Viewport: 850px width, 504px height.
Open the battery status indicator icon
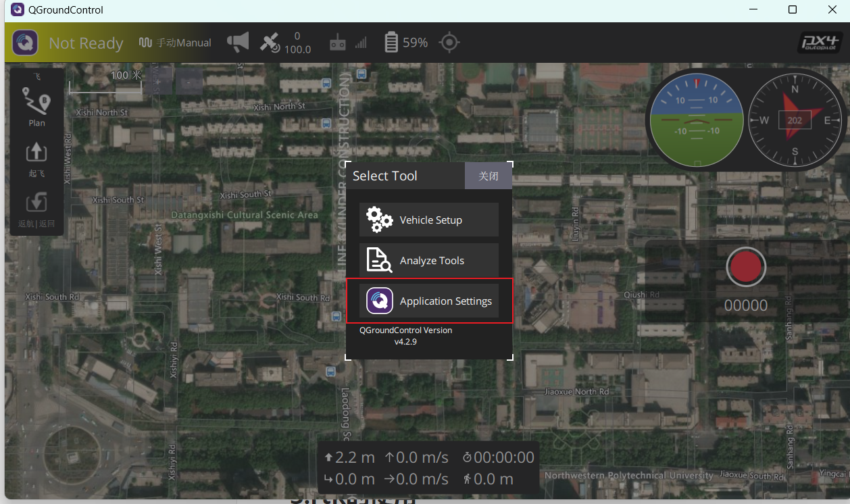391,43
